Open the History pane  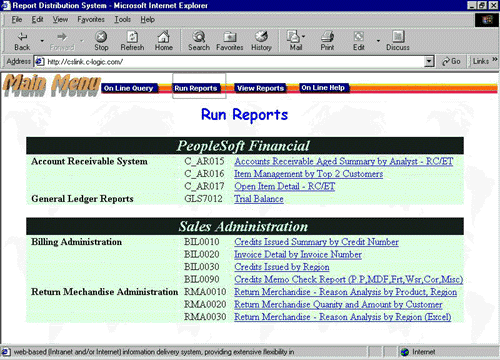click(x=261, y=41)
